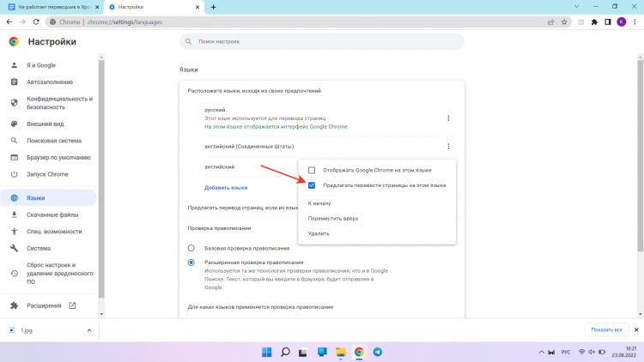Enable 'Отображать Google Chrome на этом языке' checkbox
The height and width of the screenshot is (362, 644).
pyautogui.click(x=312, y=170)
